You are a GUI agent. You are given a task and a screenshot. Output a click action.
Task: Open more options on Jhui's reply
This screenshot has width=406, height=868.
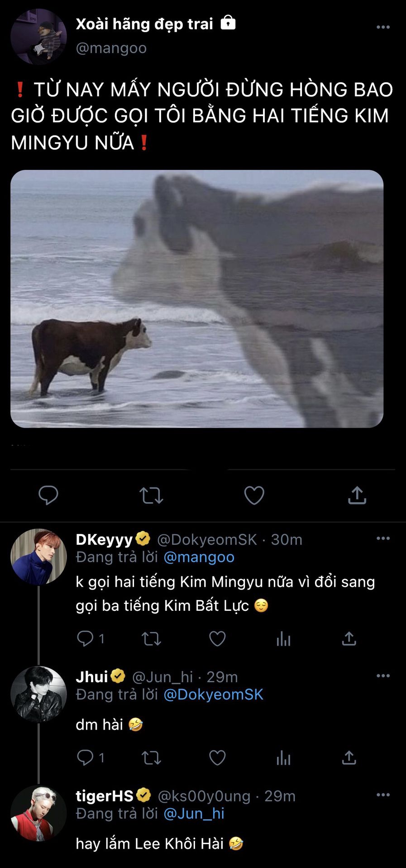click(x=383, y=676)
